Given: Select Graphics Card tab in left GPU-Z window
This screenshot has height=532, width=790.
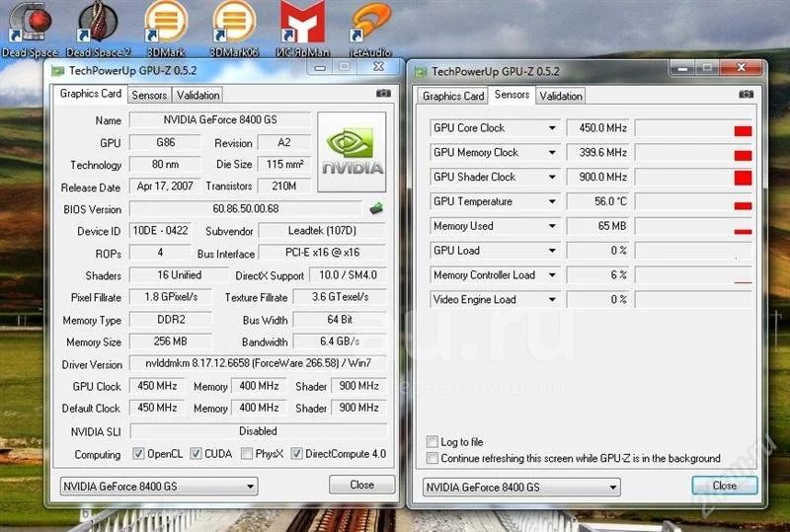Looking at the screenshot, I should pyautogui.click(x=91, y=94).
